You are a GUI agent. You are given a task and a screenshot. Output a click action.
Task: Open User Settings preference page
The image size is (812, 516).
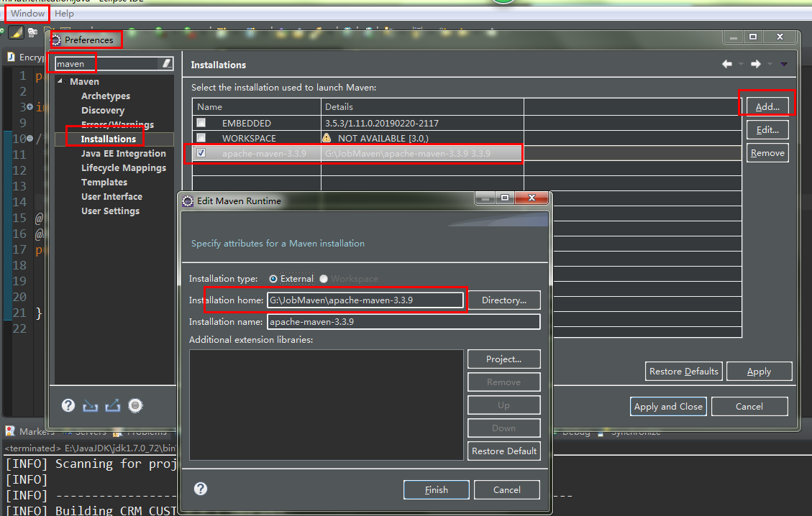pyautogui.click(x=110, y=211)
